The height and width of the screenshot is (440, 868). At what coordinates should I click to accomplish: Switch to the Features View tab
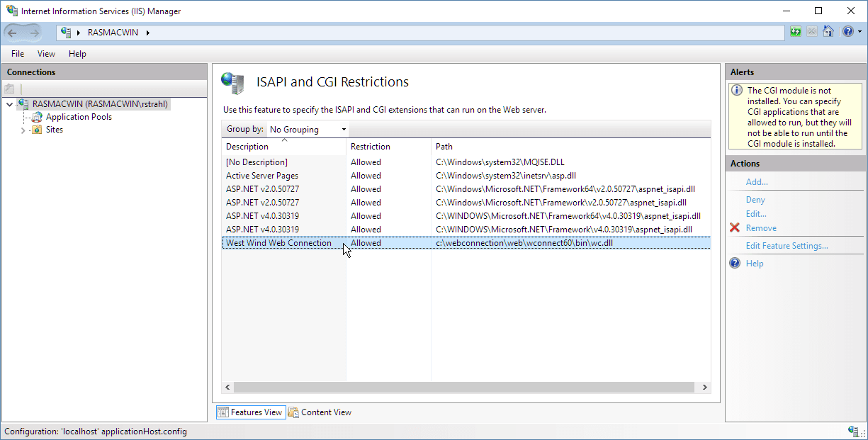coord(249,412)
